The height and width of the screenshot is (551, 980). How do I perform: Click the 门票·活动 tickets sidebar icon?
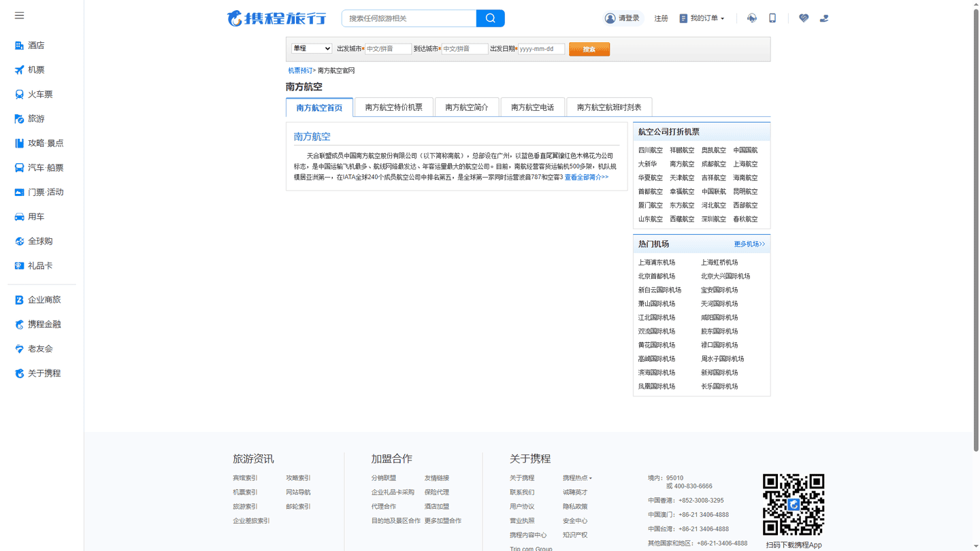pyautogui.click(x=19, y=193)
